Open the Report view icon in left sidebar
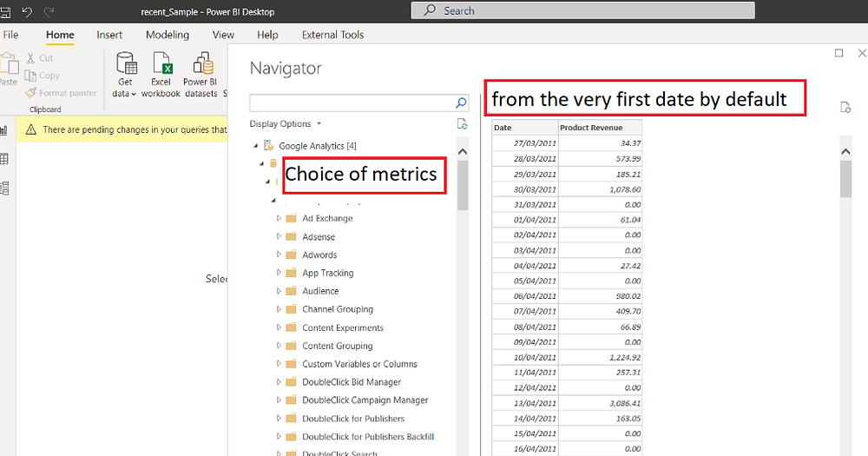This screenshot has height=456, width=868. pos(4,130)
